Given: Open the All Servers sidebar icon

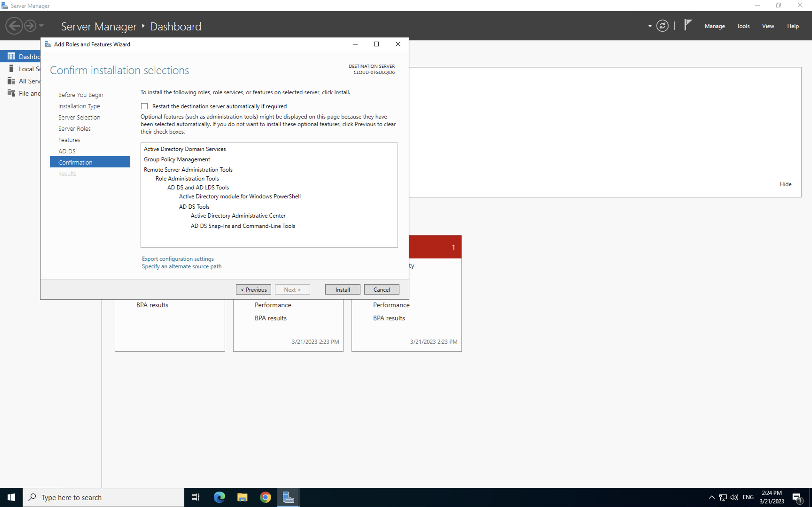Looking at the screenshot, I should tap(12, 81).
